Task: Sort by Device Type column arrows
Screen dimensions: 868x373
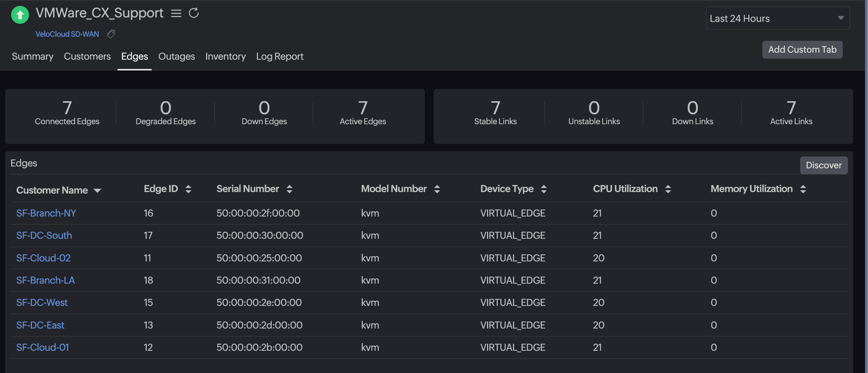Action: 544,189
